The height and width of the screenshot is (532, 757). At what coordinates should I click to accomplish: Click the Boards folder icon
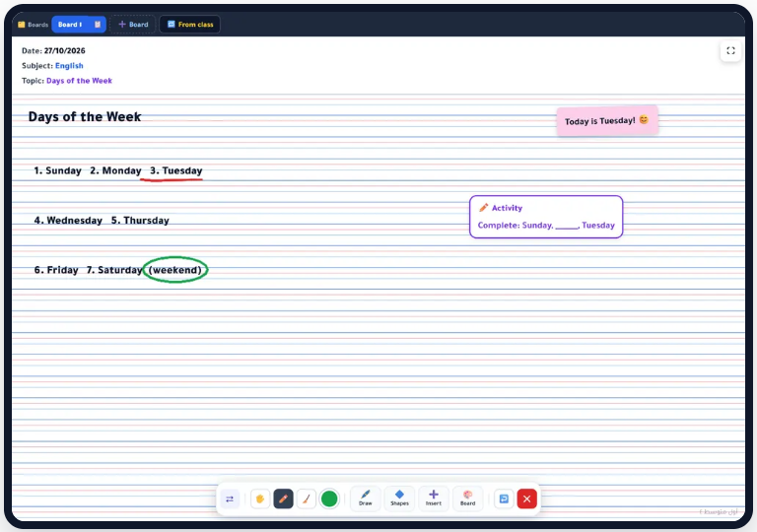(x=22, y=25)
